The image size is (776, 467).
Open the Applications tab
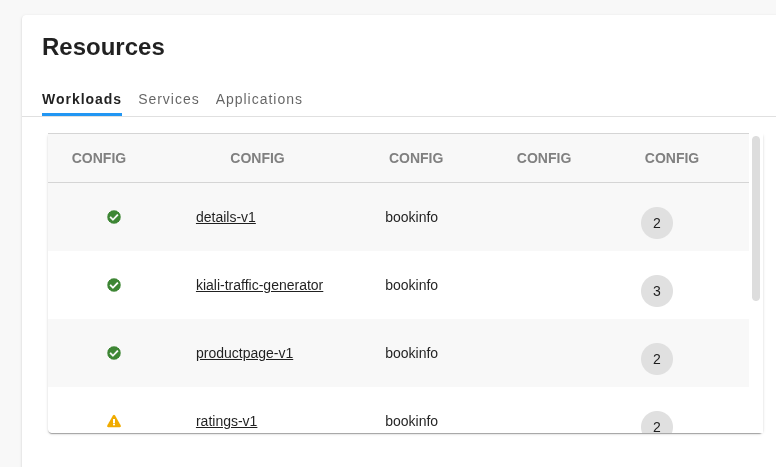(259, 99)
